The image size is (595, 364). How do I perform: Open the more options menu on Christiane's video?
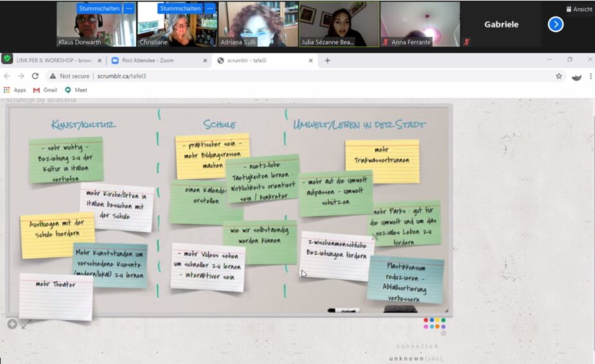click(x=209, y=8)
